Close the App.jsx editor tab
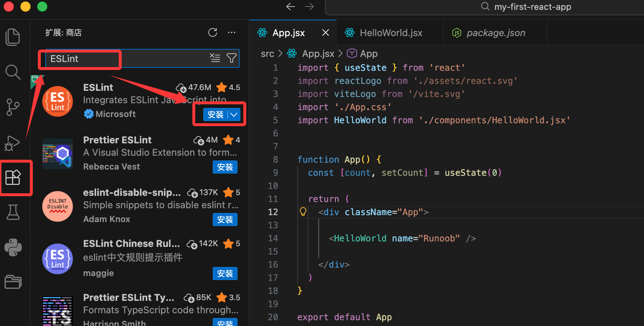 (326, 33)
